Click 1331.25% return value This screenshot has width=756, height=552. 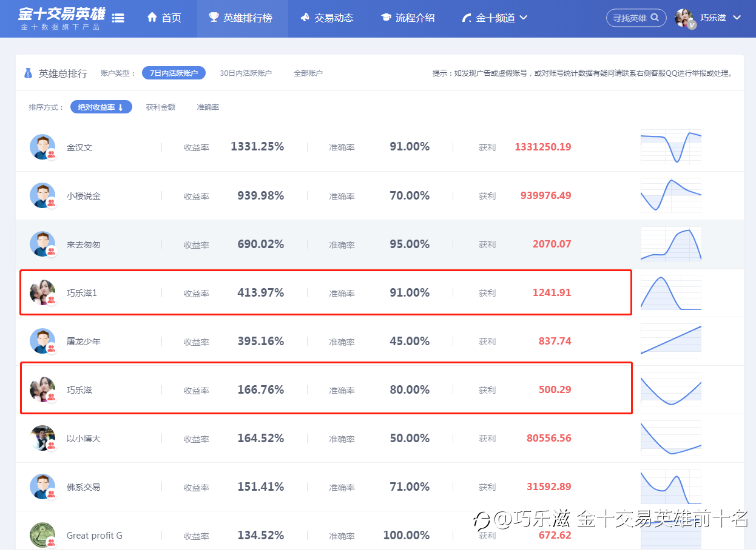click(x=257, y=147)
